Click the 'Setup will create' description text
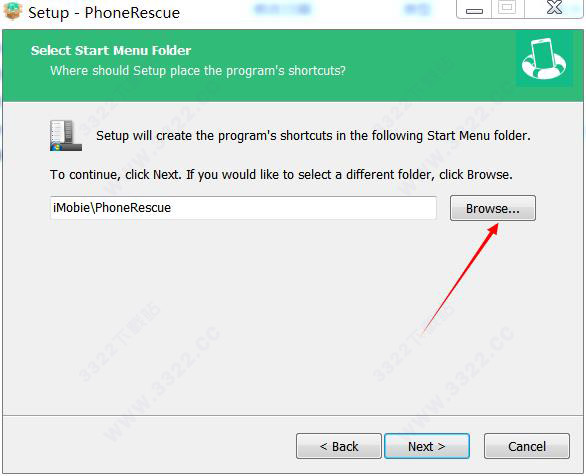Image resolution: width=586 pixels, height=476 pixels. point(313,136)
